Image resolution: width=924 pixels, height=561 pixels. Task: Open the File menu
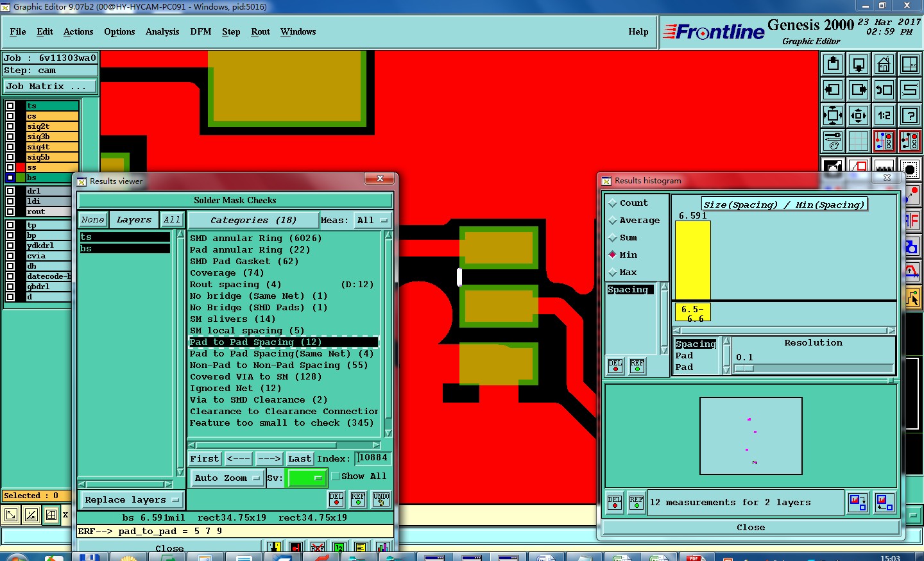pos(18,31)
